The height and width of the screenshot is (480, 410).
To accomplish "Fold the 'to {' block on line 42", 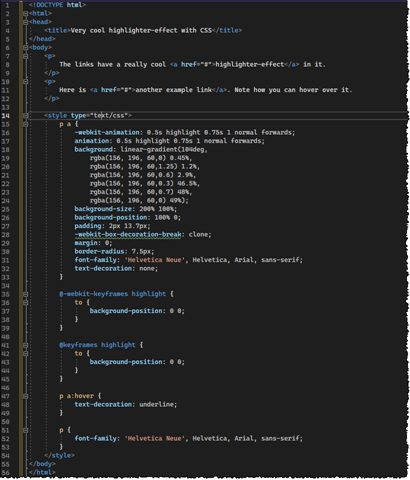I will (25, 353).
